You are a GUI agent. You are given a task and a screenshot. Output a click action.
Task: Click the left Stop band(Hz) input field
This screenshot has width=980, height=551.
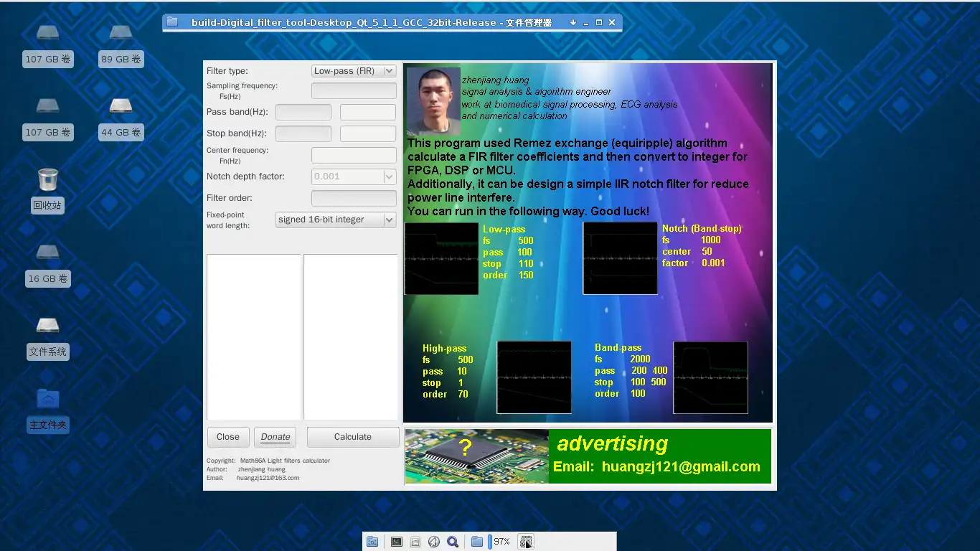(x=303, y=133)
